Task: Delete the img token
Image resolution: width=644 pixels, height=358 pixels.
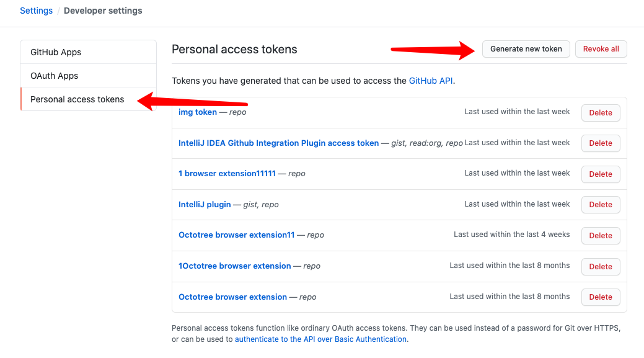Action: tap(600, 113)
